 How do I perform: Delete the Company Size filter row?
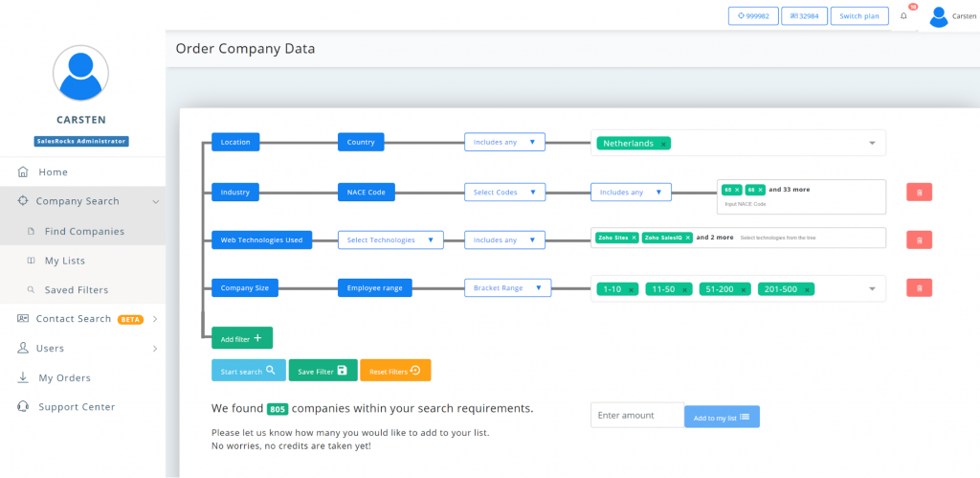click(x=919, y=287)
